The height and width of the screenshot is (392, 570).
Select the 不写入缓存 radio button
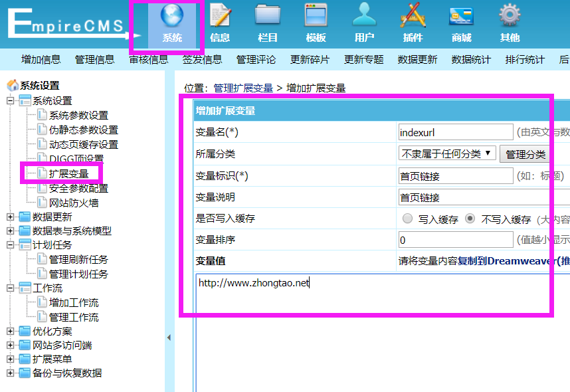(470, 219)
